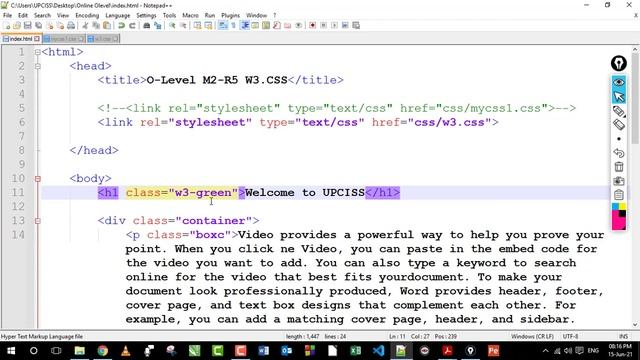Take a screenshot with the camera annotation icon
Viewport: 640px width, 360px height.
(x=619, y=181)
